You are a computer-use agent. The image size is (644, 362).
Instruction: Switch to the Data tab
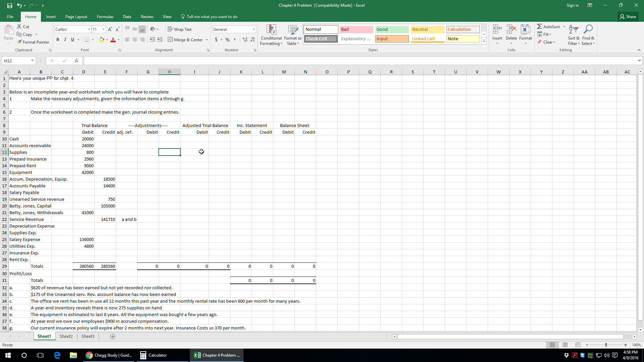click(x=127, y=17)
